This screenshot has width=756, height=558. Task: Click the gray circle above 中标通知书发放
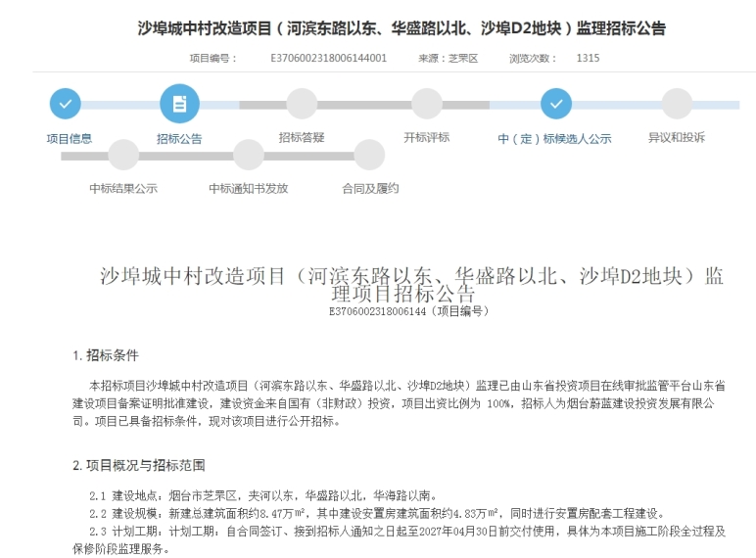click(249, 155)
